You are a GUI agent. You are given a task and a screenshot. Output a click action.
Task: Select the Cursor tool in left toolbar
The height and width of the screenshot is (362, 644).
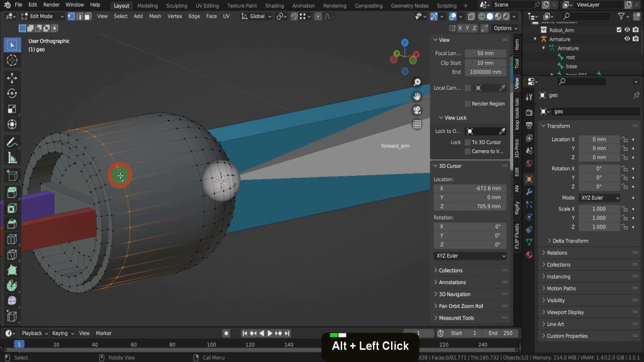pos(11,60)
